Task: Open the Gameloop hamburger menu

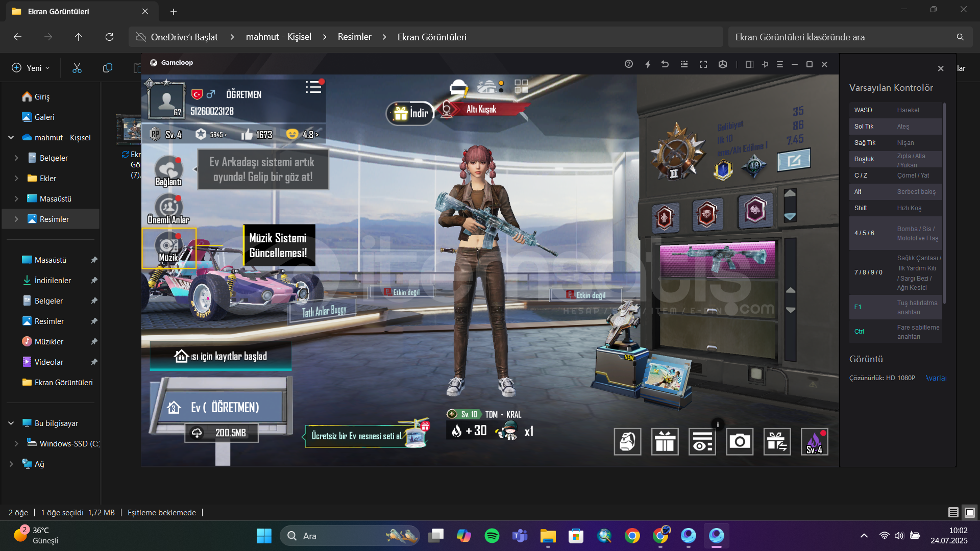Action: (x=779, y=64)
